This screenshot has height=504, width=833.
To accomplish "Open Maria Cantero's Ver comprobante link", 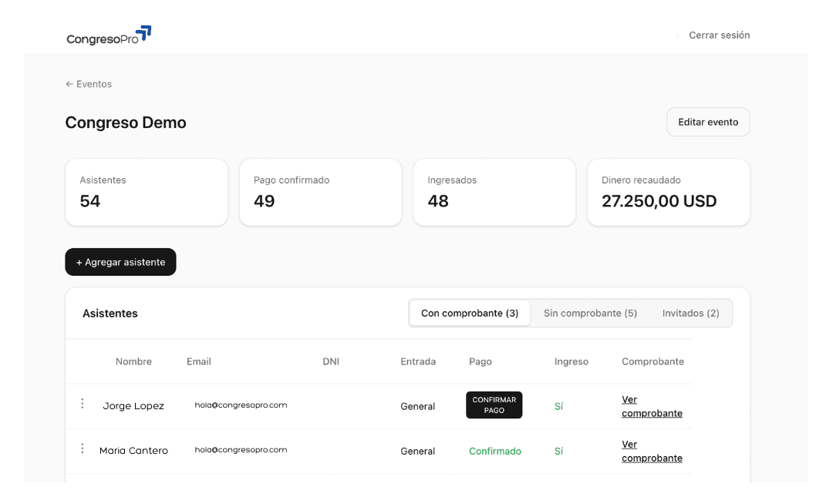I will coord(652,451).
